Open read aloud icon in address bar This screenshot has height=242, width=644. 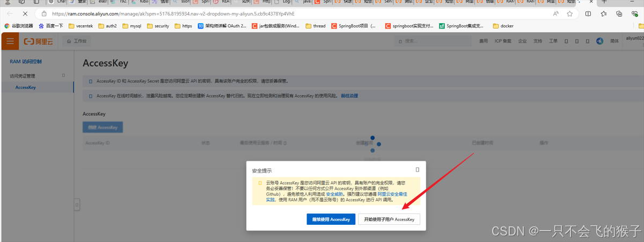click(x=556, y=13)
